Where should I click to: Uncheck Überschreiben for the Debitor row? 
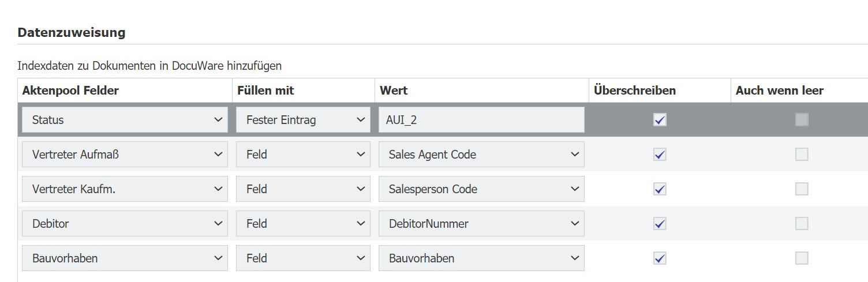(660, 224)
